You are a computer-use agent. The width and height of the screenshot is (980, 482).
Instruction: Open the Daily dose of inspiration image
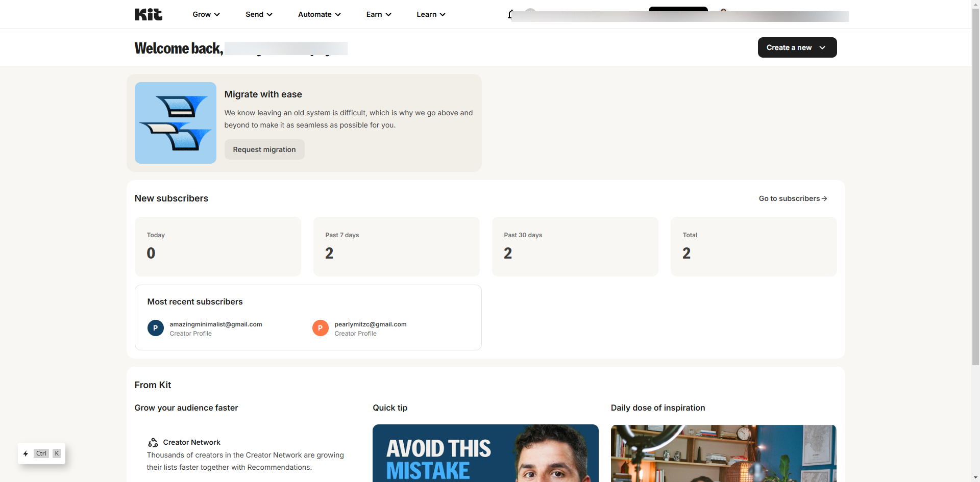coord(724,453)
